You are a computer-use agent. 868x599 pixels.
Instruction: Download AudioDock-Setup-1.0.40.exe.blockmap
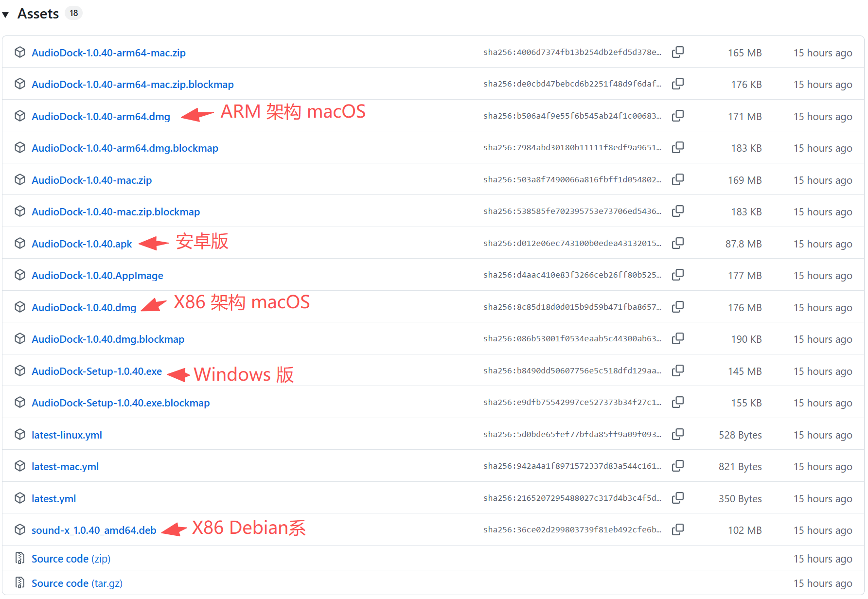point(121,403)
